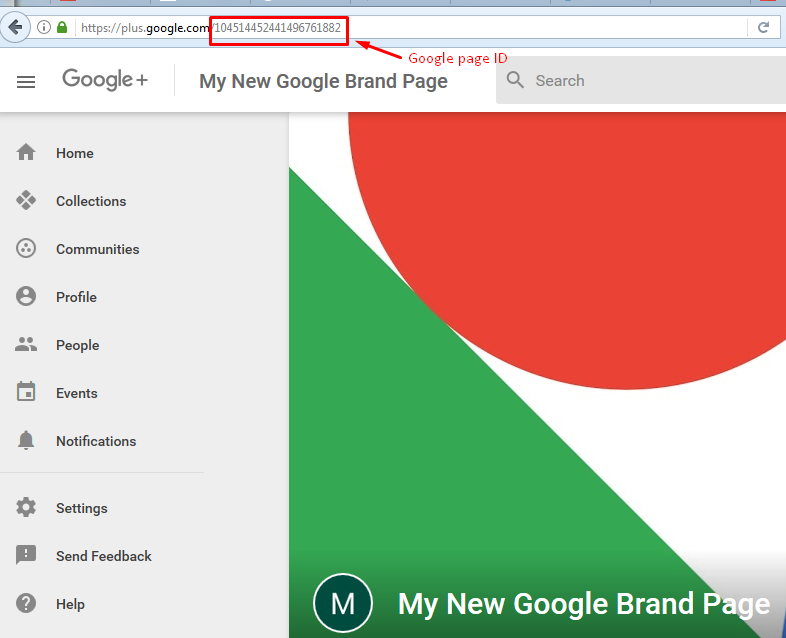The width and height of the screenshot is (786, 638).
Task: Click the Events calendar icon
Action: click(x=26, y=392)
